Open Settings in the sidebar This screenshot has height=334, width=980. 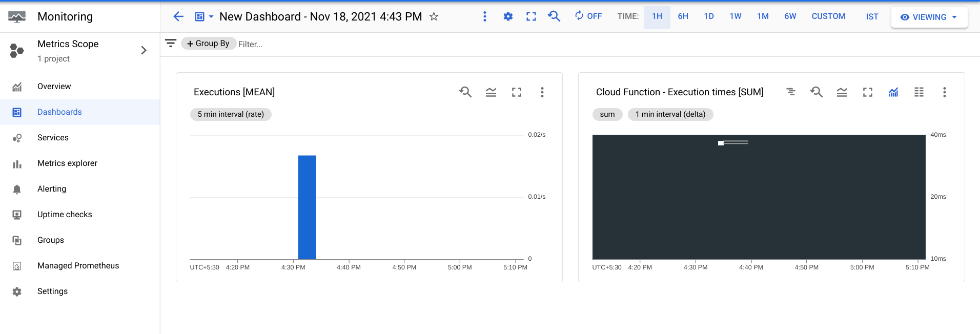pyautogui.click(x=80, y=291)
